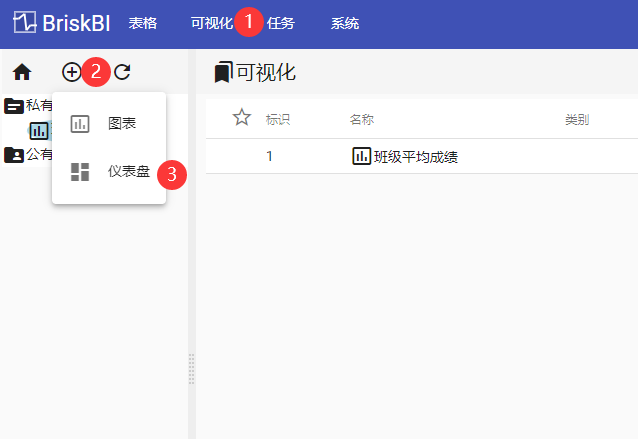Sort by 类别 column header

577,120
